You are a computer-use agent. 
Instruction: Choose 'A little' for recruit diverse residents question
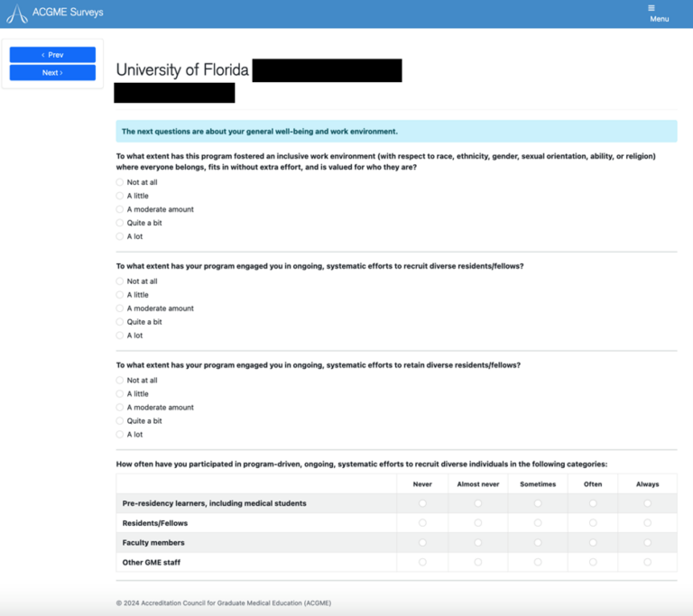120,295
